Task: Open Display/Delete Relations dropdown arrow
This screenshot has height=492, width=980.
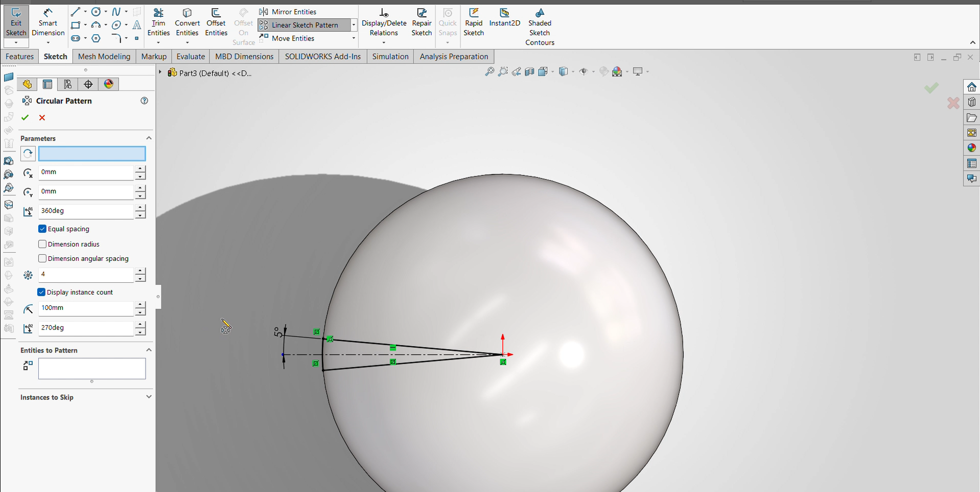Action: click(x=384, y=42)
